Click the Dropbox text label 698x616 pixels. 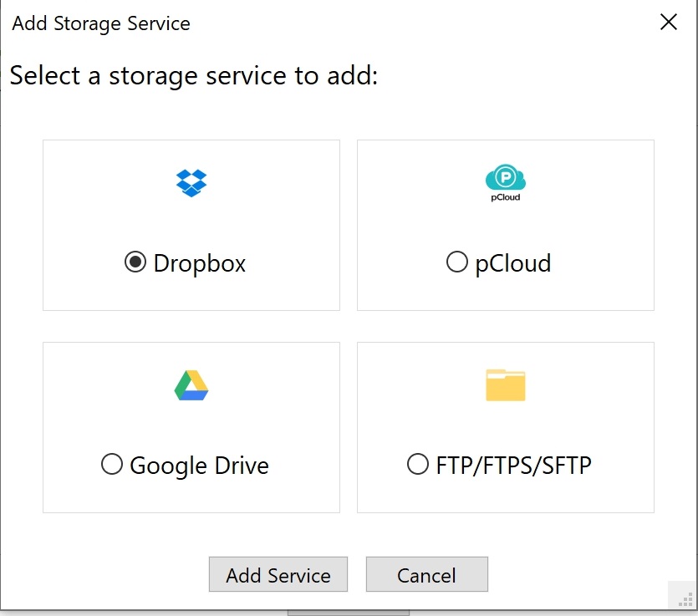point(200,263)
